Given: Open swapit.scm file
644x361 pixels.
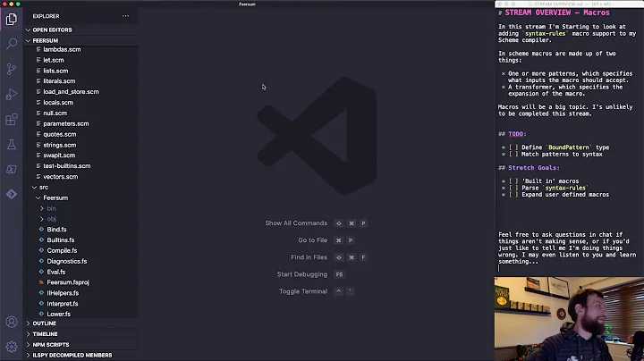Looking at the screenshot, I should coord(59,155).
